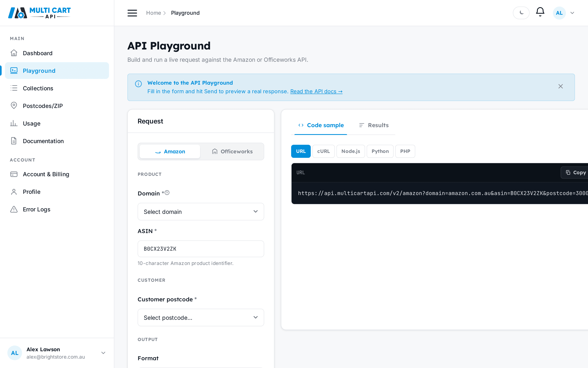Open Documentation in the sidebar

[57, 141]
